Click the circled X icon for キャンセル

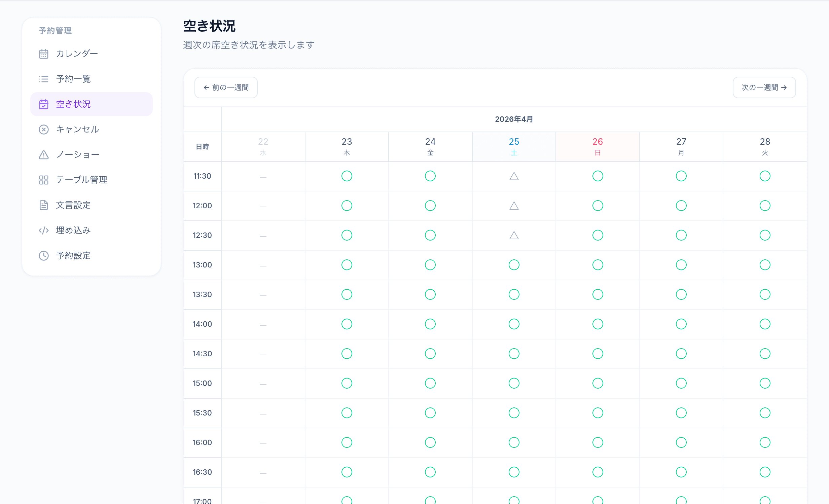(x=44, y=130)
